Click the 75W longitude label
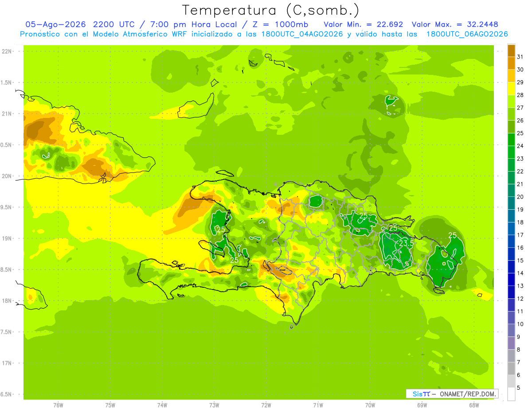The height and width of the screenshot is (411, 532). pos(110,405)
